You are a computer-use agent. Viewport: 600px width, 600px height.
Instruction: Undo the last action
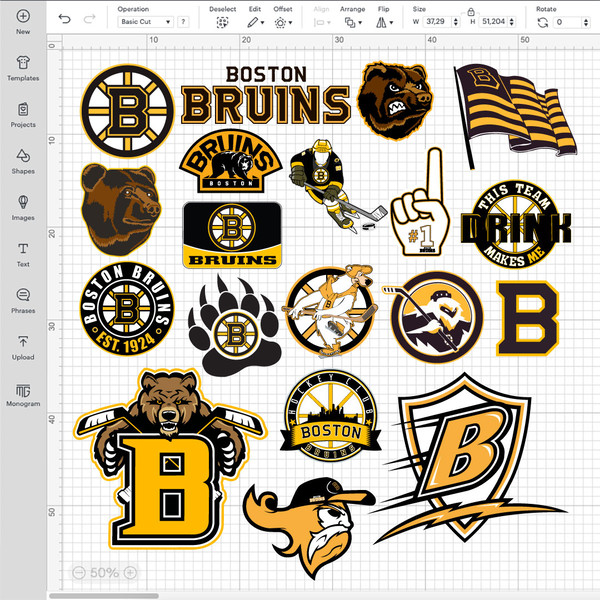click(x=65, y=19)
